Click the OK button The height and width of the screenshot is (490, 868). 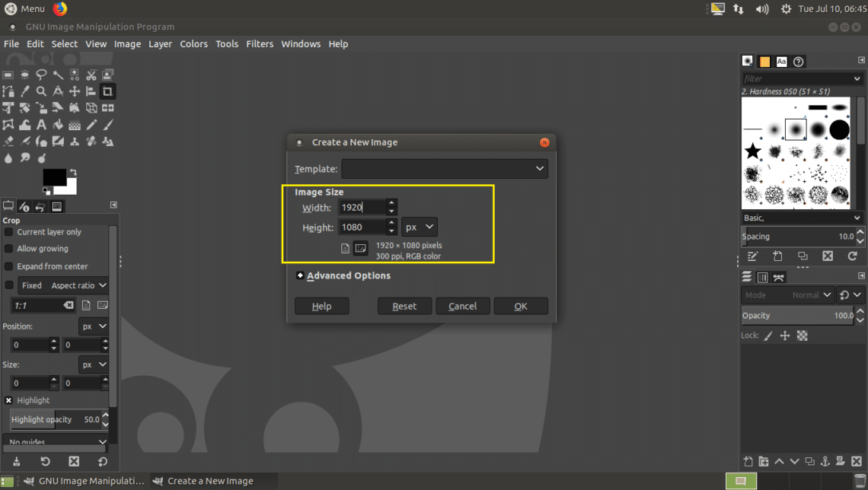pyautogui.click(x=521, y=306)
